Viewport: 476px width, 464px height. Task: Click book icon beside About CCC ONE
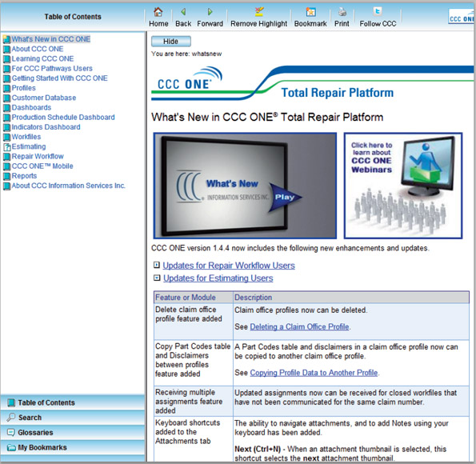coord(6,49)
